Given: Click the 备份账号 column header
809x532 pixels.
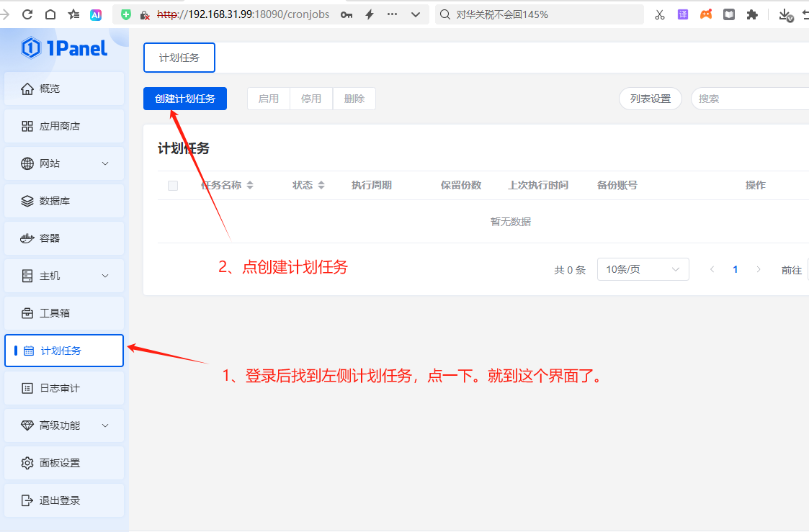Looking at the screenshot, I should [x=617, y=185].
